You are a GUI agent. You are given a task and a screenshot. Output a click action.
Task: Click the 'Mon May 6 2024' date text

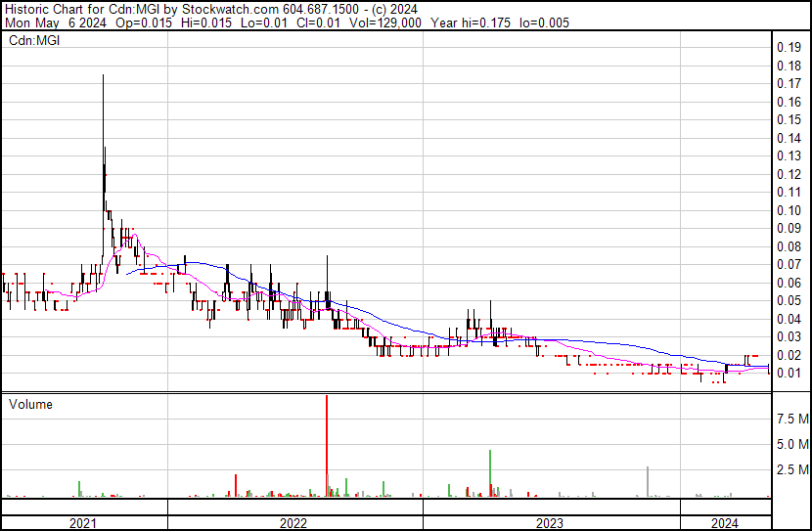pos(56,22)
